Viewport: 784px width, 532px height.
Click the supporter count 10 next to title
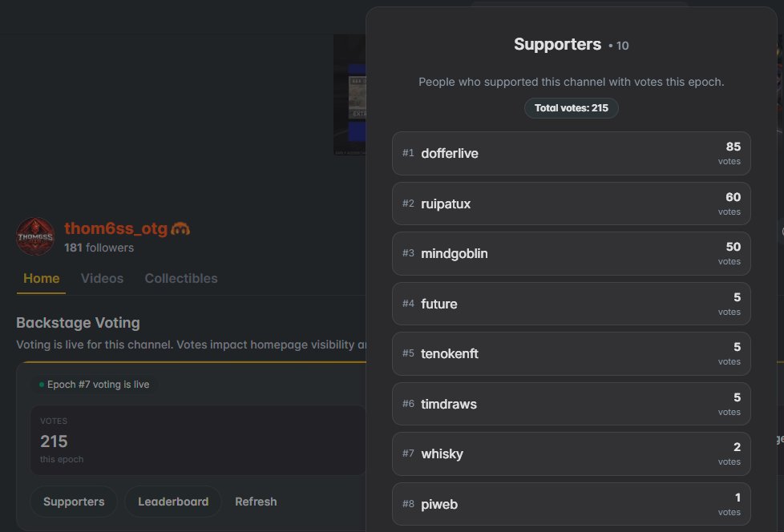click(x=622, y=46)
